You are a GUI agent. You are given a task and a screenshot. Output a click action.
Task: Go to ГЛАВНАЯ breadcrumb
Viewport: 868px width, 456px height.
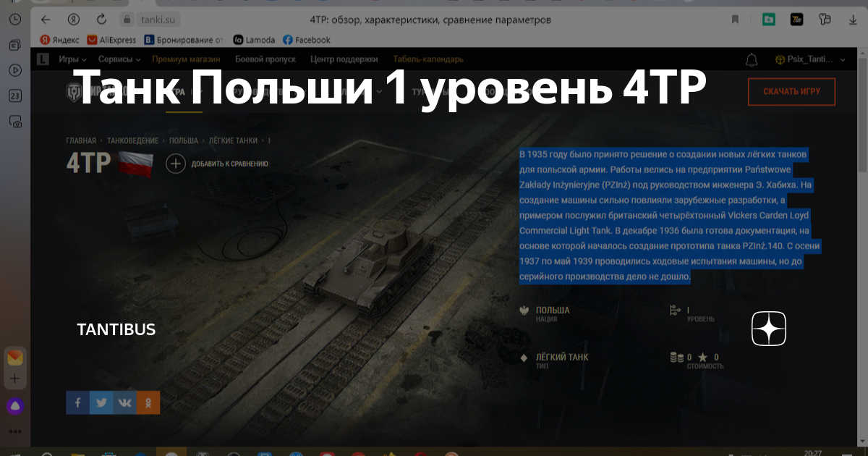click(81, 140)
